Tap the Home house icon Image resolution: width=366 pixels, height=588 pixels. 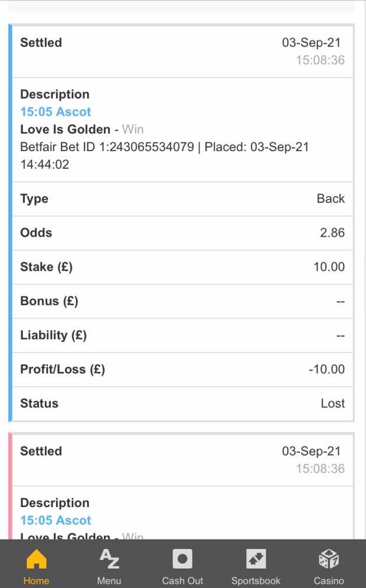37,559
